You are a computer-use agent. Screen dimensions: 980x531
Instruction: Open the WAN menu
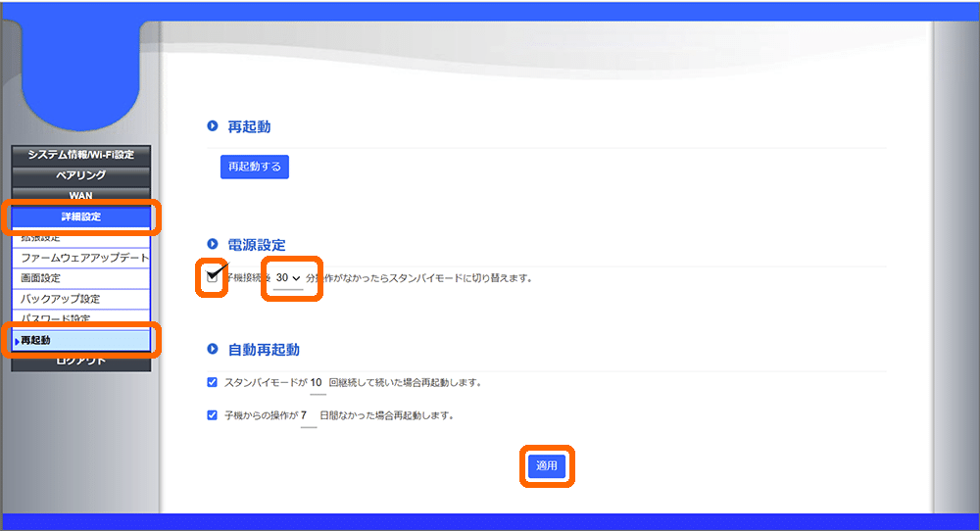(x=80, y=195)
